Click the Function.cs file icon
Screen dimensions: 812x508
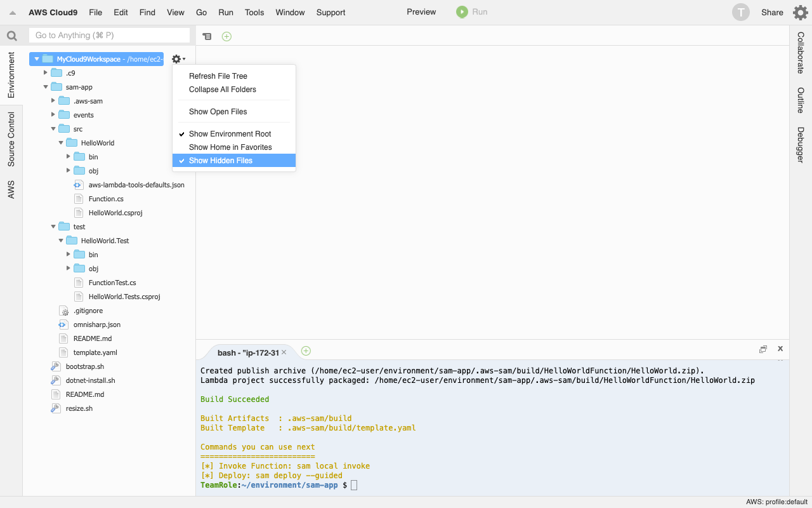pyautogui.click(x=79, y=199)
